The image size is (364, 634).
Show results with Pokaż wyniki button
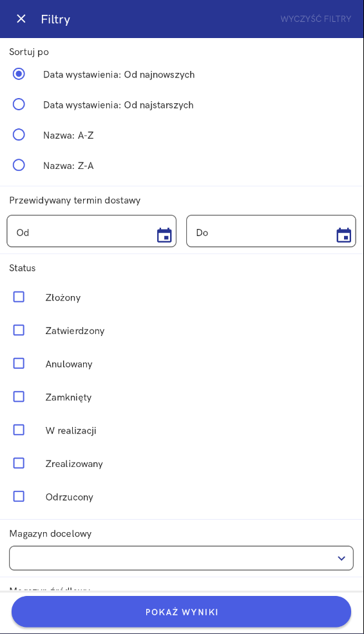tap(182, 612)
